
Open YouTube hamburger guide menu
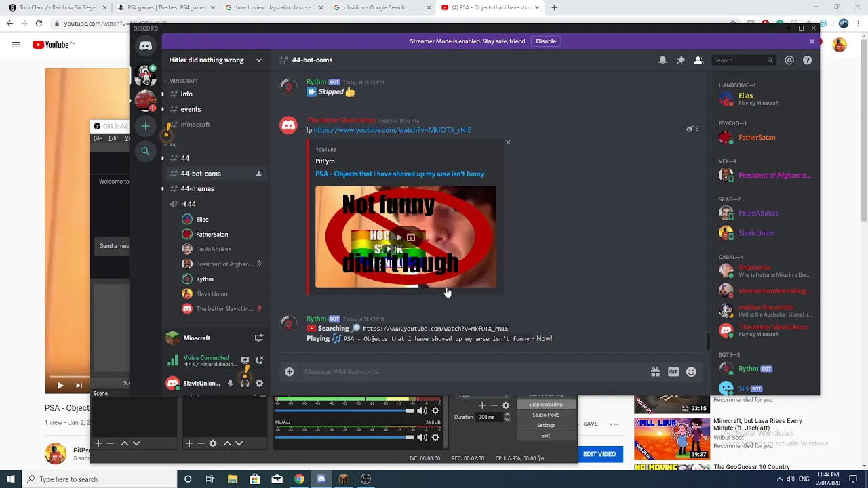[16, 45]
